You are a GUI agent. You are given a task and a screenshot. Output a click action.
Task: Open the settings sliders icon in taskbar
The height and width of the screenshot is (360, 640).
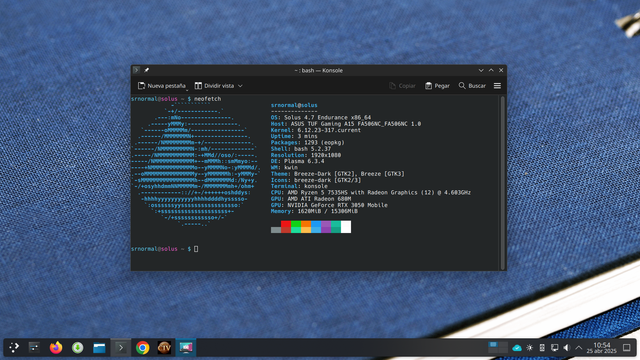click(34, 348)
